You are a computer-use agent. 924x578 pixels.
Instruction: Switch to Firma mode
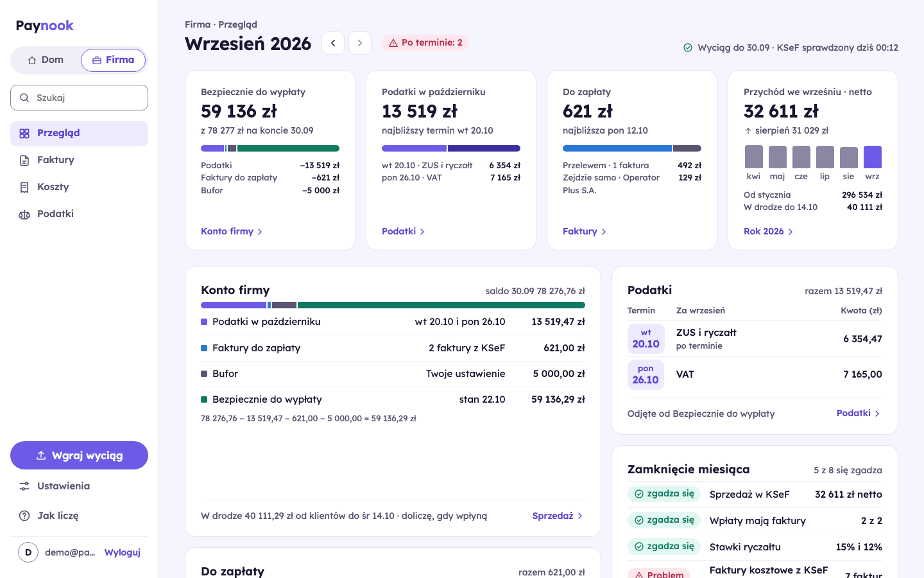(x=113, y=60)
